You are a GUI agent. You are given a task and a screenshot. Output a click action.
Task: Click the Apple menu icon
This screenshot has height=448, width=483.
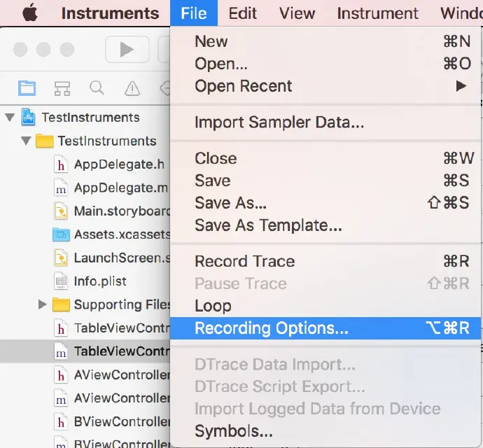coord(29,13)
